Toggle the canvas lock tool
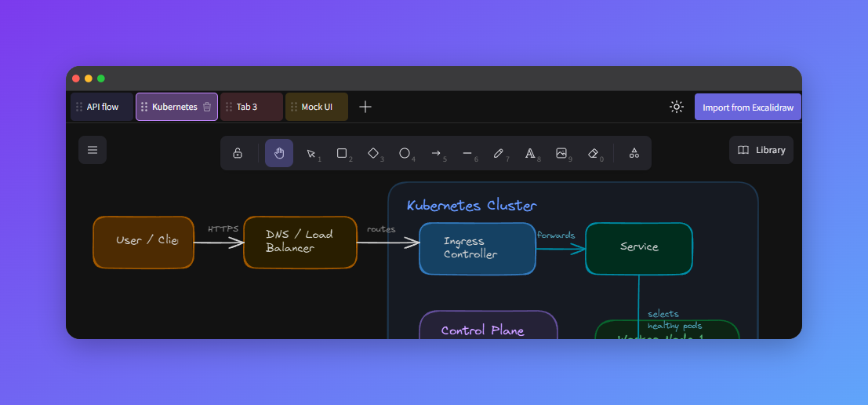 coord(238,154)
